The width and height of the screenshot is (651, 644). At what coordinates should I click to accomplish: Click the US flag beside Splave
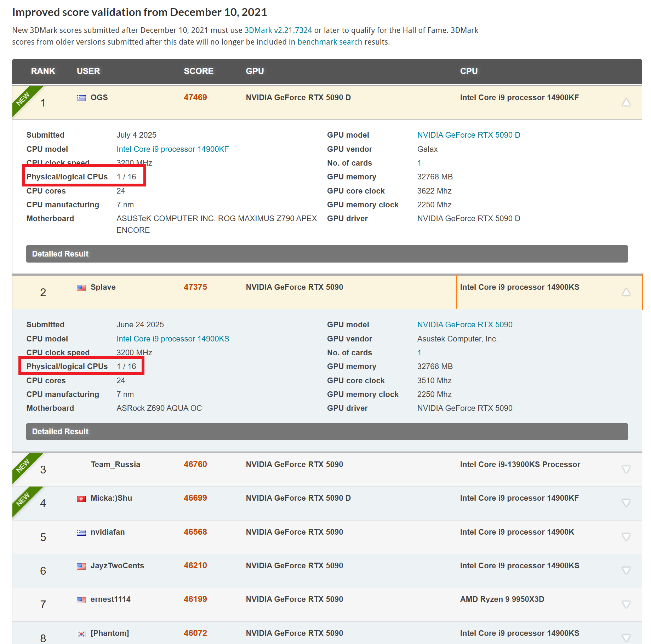[x=81, y=288]
